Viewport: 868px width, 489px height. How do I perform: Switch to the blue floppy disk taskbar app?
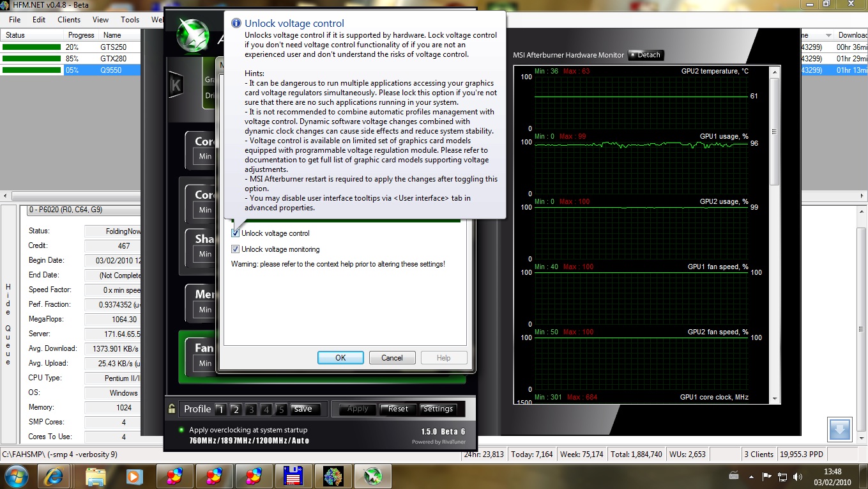[293, 476]
